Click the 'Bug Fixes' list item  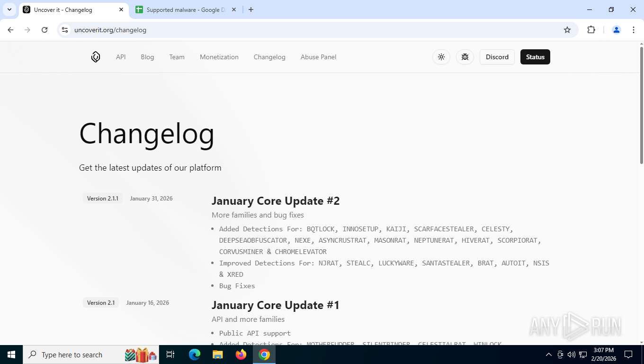237,286
